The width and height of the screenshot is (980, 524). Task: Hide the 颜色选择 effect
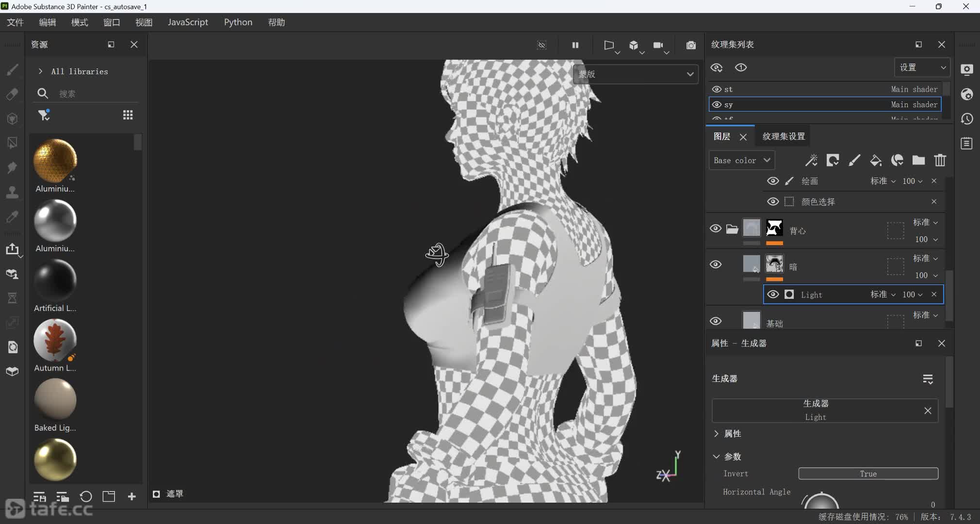pyautogui.click(x=773, y=201)
